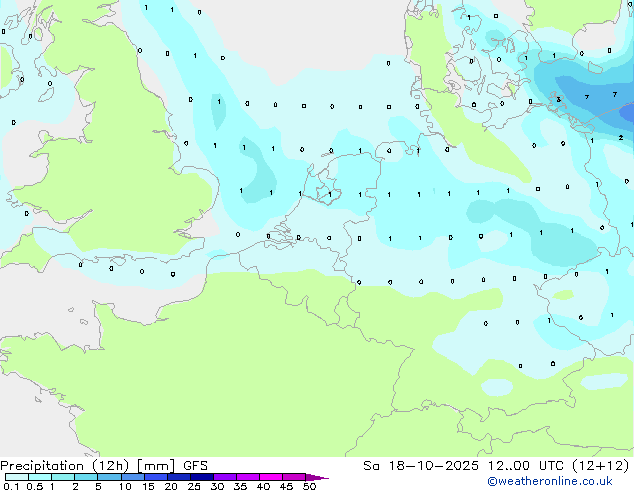
Task: Click the 0.5–1 mm legend swatch
Action: click(40, 477)
